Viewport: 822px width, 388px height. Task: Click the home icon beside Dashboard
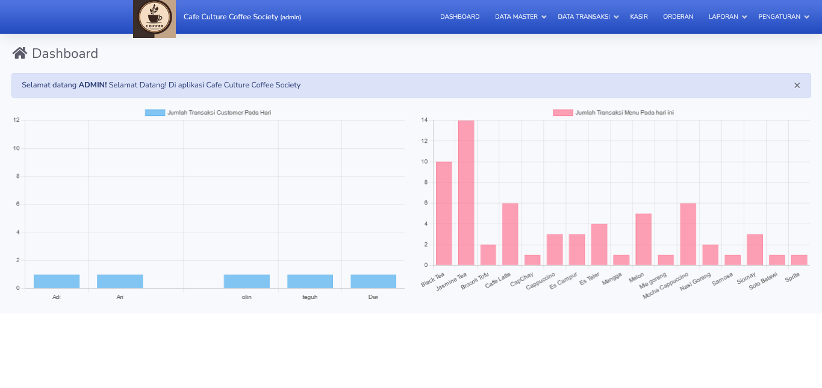[x=19, y=53]
